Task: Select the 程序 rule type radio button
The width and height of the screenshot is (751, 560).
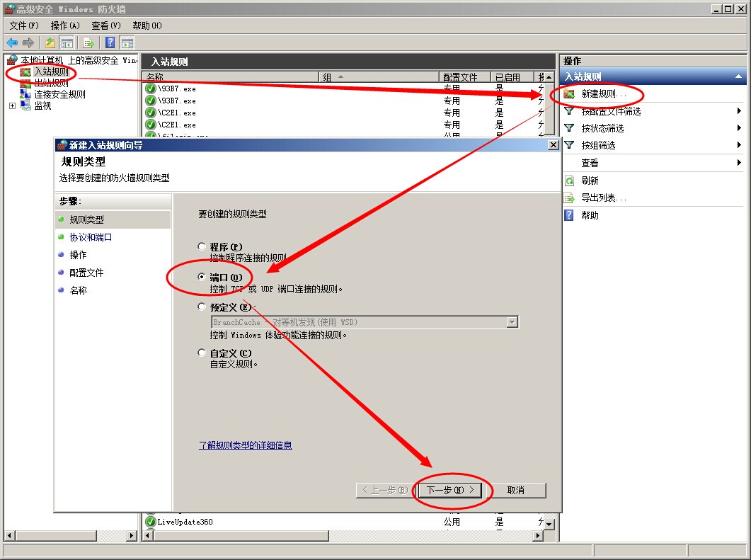Action: pyautogui.click(x=202, y=246)
